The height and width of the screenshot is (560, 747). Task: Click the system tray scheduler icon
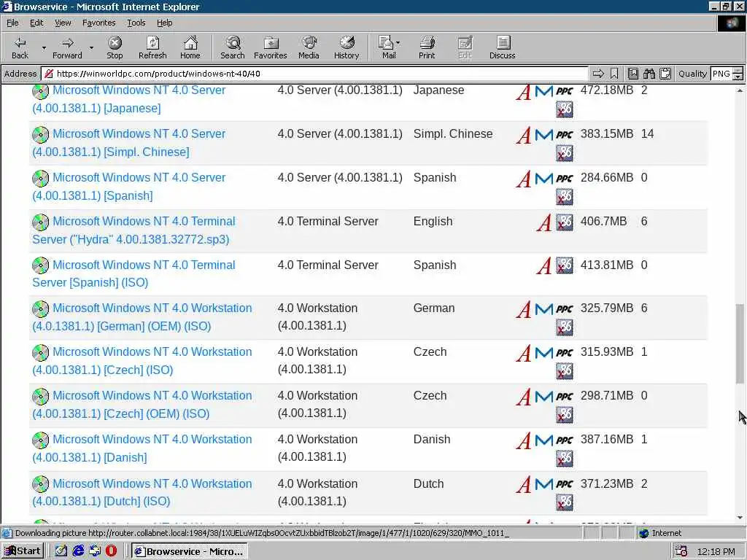(x=681, y=551)
